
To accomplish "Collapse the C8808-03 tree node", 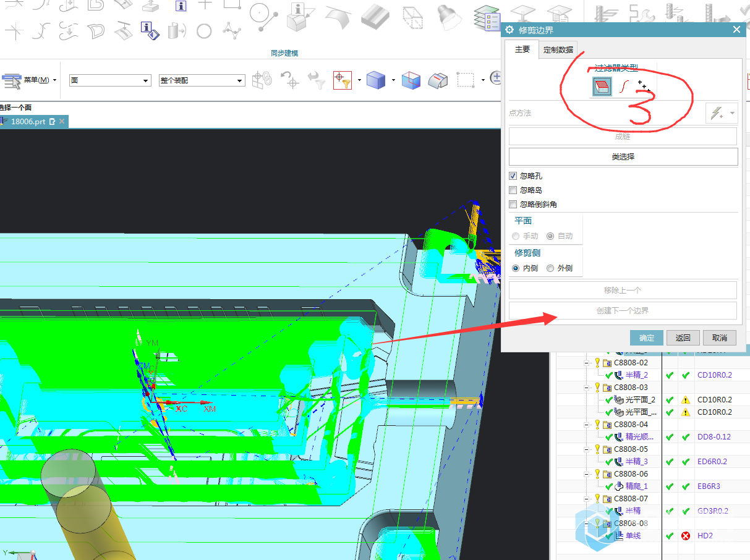I will click(587, 388).
